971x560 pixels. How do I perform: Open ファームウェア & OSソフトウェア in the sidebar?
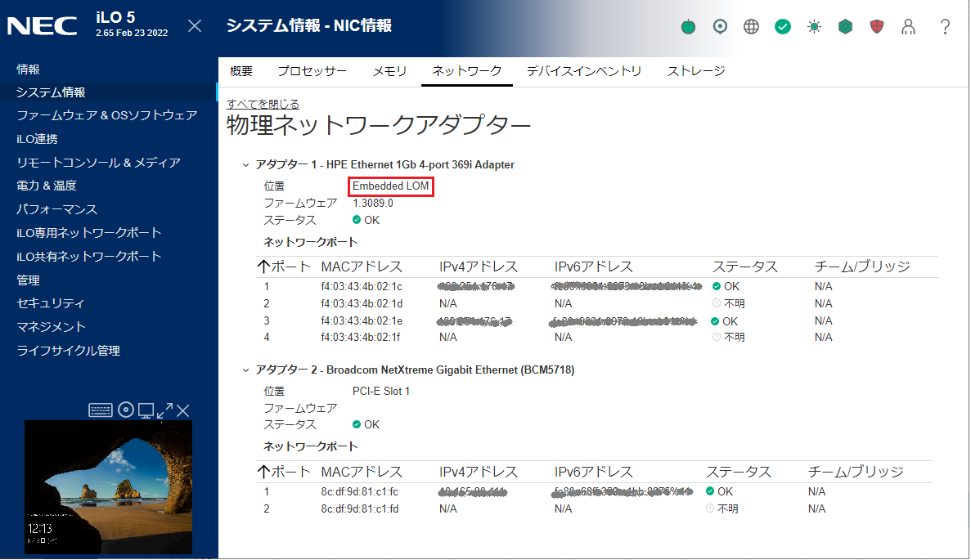(108, 115)
